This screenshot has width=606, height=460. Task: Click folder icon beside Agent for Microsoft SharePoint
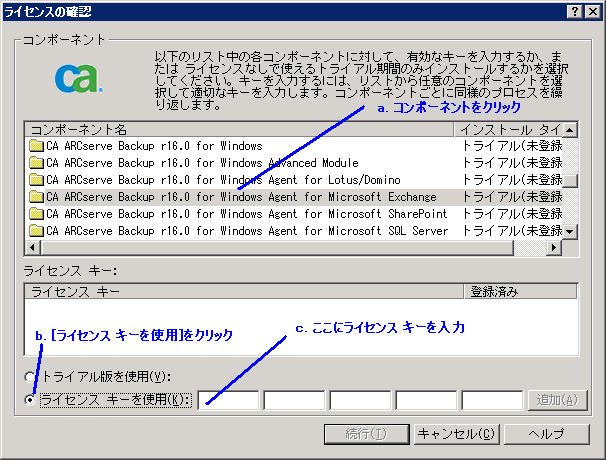pyautogui.click(x=36, y=214)
